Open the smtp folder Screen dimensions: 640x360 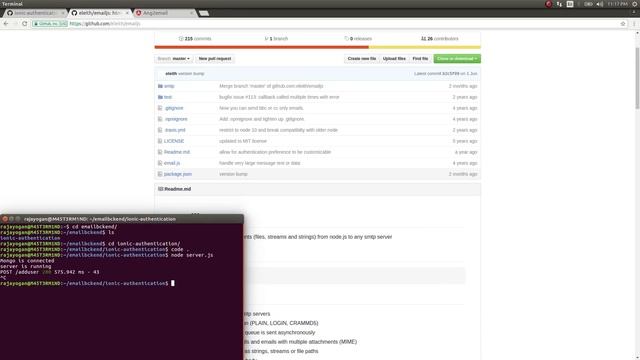tap(169, 86)
